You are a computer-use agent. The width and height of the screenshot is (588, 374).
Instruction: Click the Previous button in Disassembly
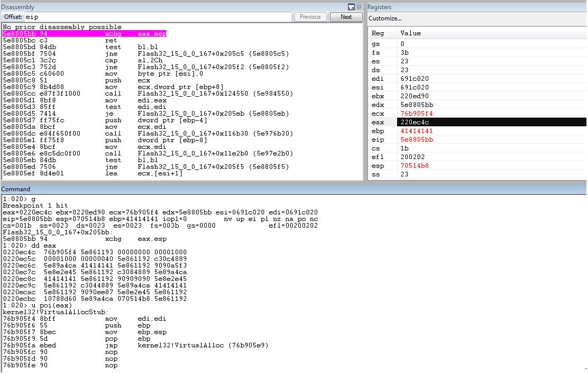click(310, 17)
